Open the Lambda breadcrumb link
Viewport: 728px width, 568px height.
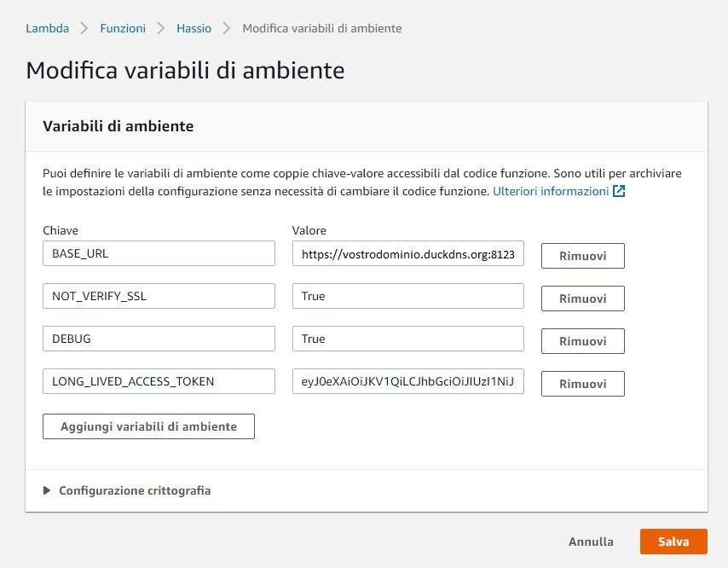pyautogui.click(x=46, y=27)
